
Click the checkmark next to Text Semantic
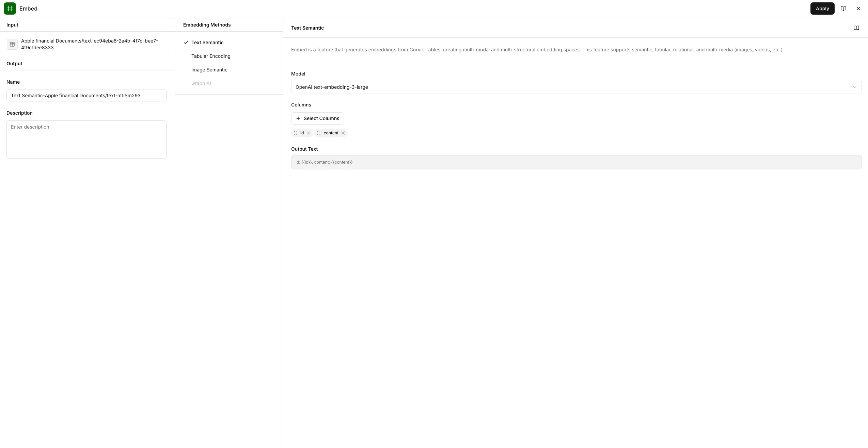click(x=185, y=43)
